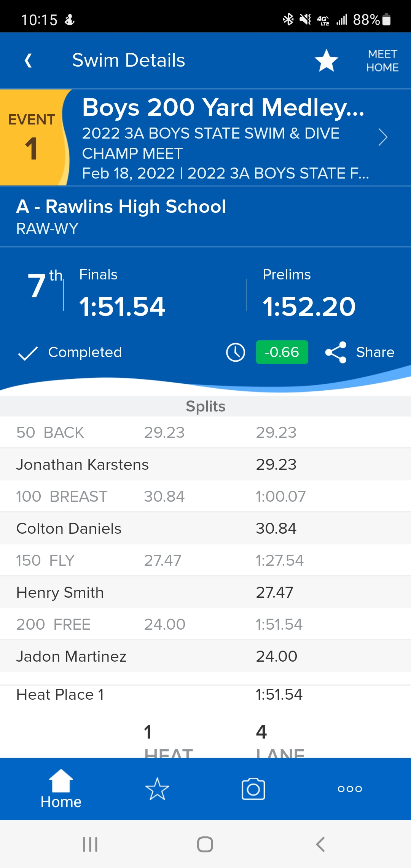Open the camera tab
The image size is (411, 868).
(x=253, y=789)
